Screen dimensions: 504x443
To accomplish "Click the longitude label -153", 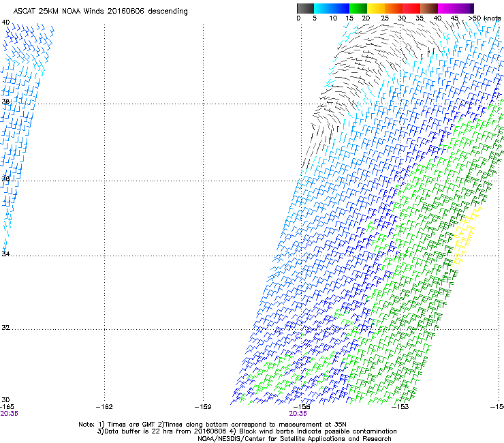I will [400, 407].
